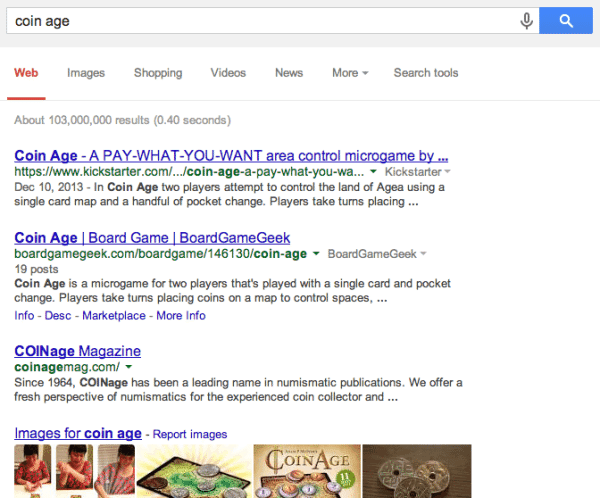Click the Report images link
600x498 pixels.
pos(190,435)
